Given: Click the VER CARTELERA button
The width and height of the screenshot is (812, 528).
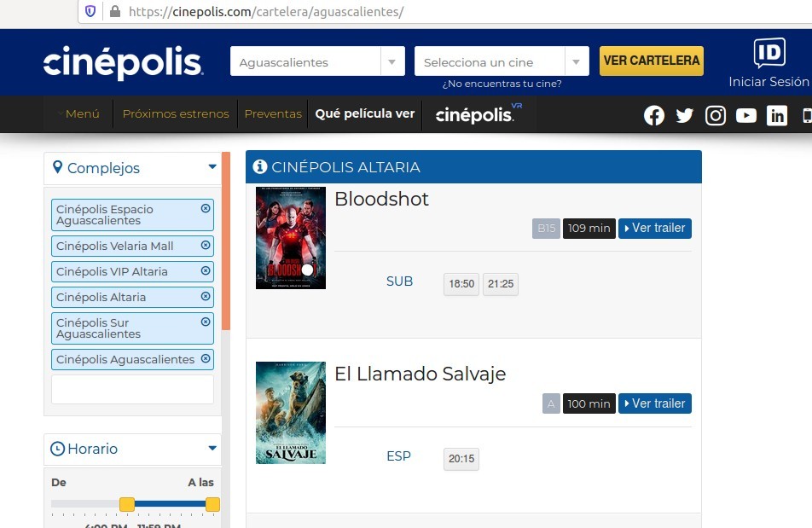Looking at the screenshot, I should pyautogui.click(x=652, y=61).
